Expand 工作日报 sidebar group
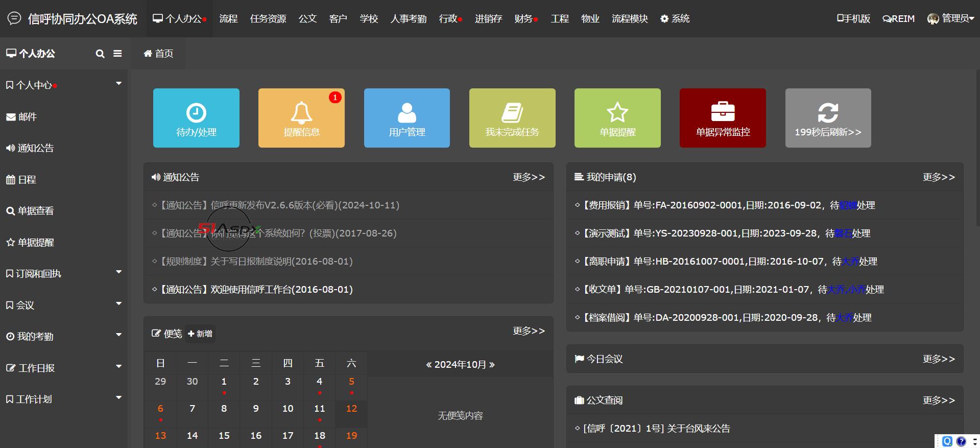980x448 pixels. [x=63, y=368]
